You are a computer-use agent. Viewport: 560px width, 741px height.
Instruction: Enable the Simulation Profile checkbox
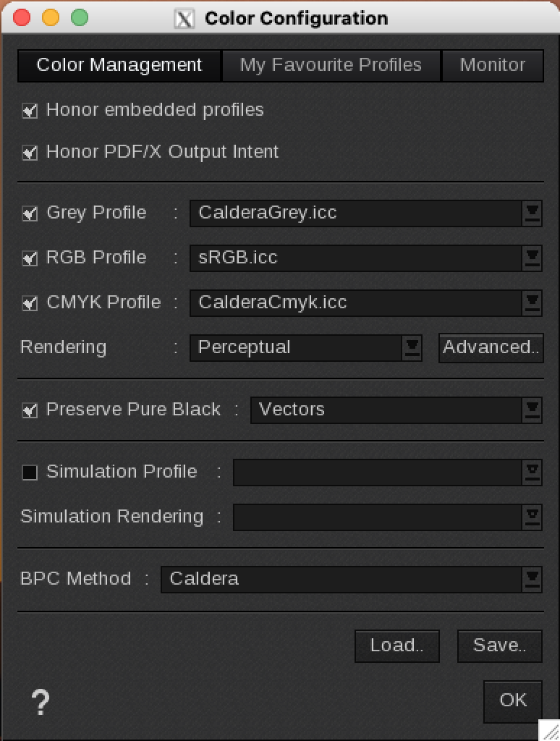(x=30, y=473)
